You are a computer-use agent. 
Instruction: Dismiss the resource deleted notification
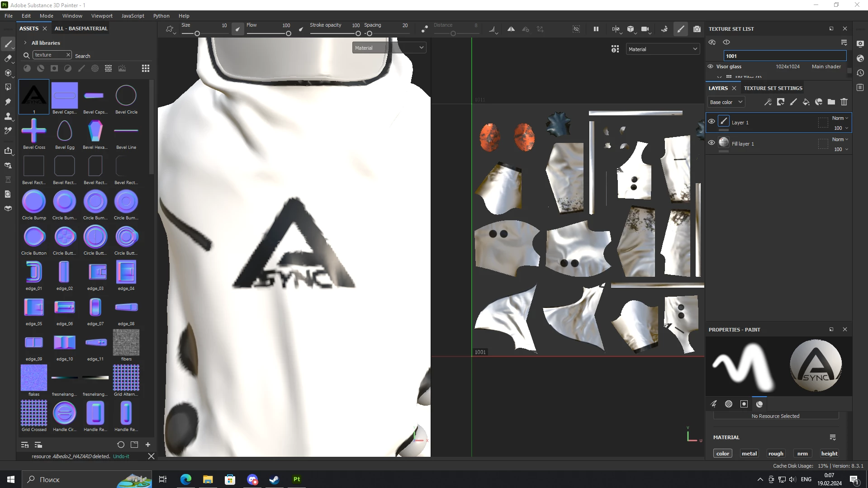[x=151, y=456]
